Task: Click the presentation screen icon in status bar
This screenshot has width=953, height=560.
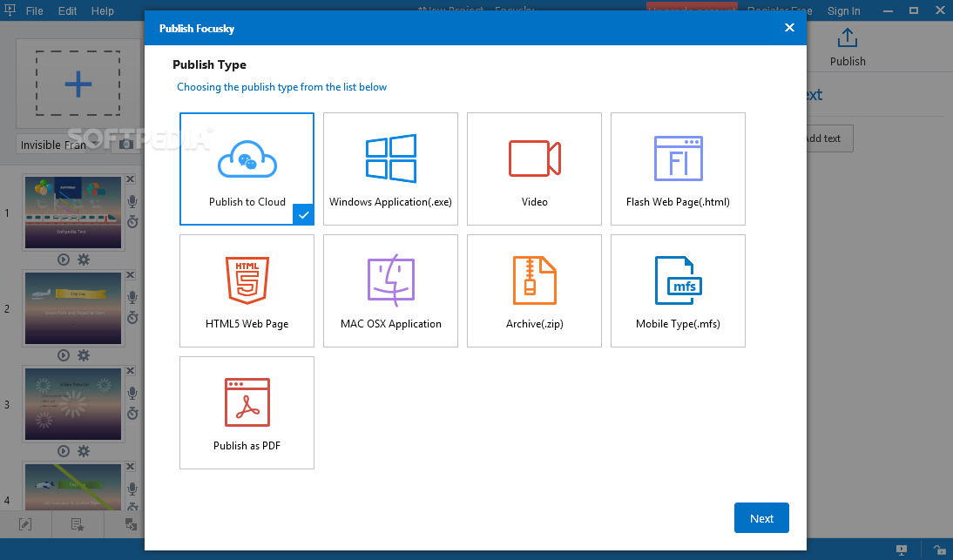Action: (x=902, y=550)
